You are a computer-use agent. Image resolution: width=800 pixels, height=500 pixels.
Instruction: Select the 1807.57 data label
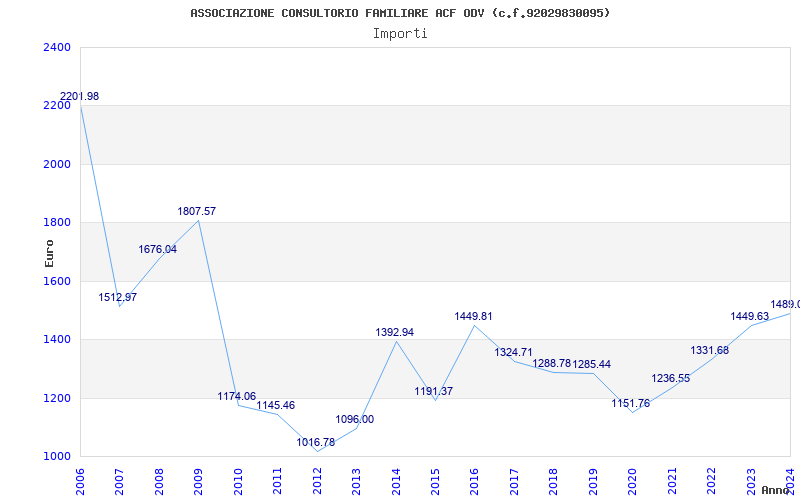(x=197, y=211)
